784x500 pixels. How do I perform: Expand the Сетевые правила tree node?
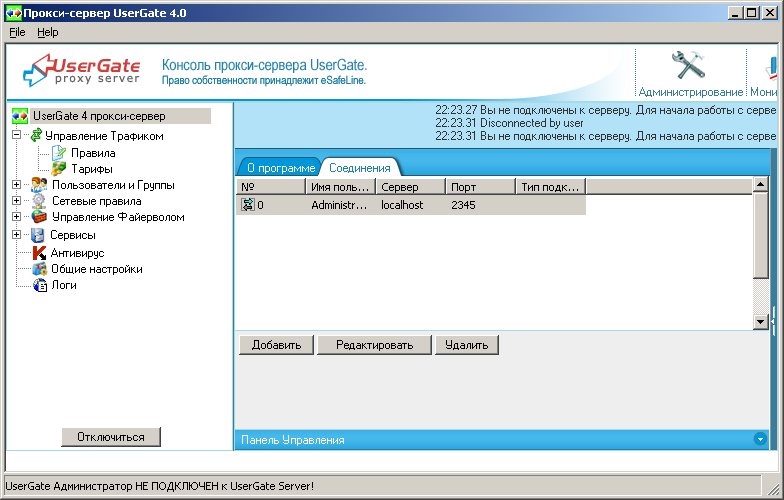click(x=16, y=201)
